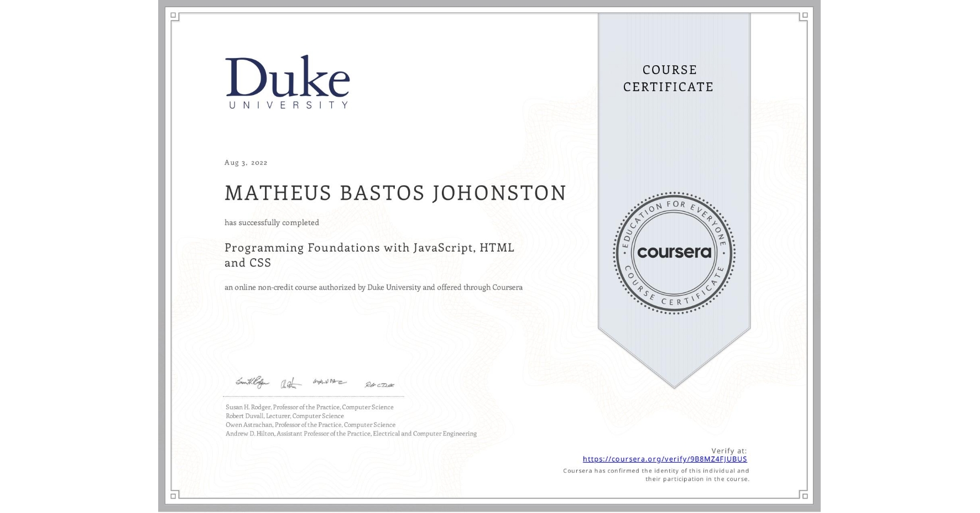Image resolution: width=980 pixels, height=513 pixels.
Task: Click the has successfully completed text
Action: coord(272,222)
